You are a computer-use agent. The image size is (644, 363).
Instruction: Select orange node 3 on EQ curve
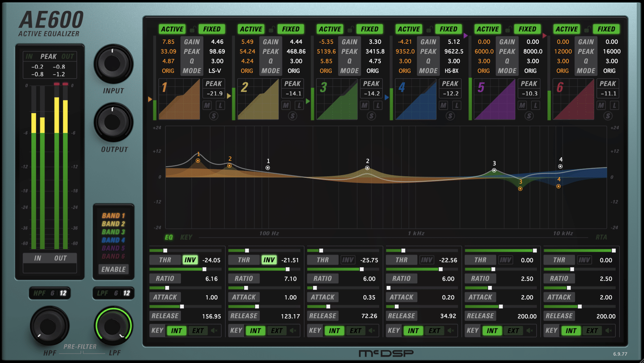[x=520, y=189]
